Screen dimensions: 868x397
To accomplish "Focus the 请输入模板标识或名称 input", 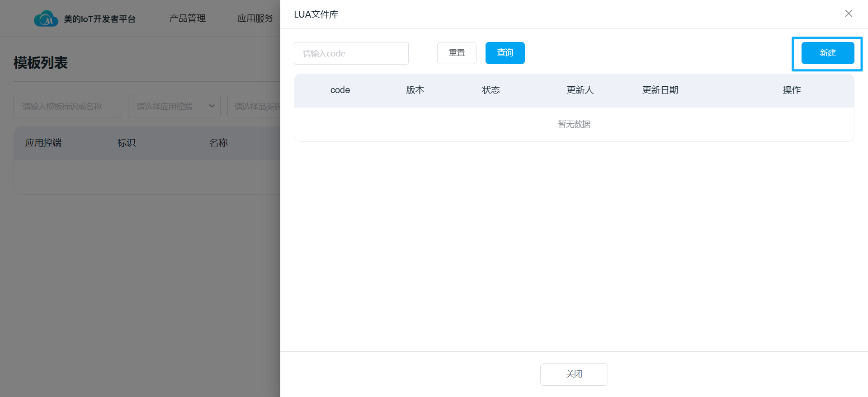I will tap(67, 106).
